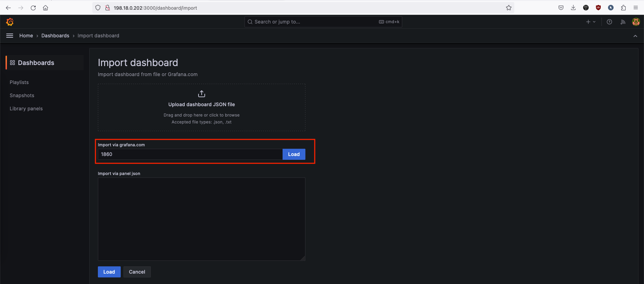Viewport: 644px width, 284px height.
Task: Click the Import via panel json textarea
Action: 201,219
